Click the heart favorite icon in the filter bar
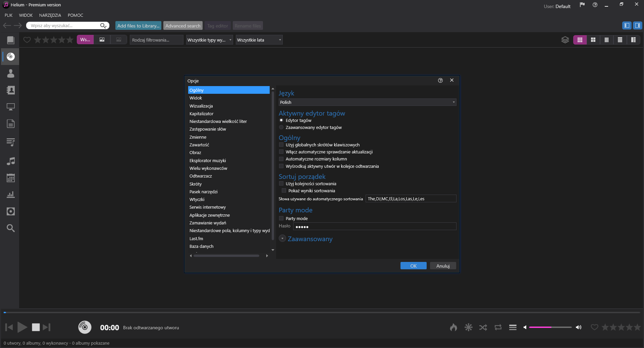The image size is (644, 348). click(27, 40)
